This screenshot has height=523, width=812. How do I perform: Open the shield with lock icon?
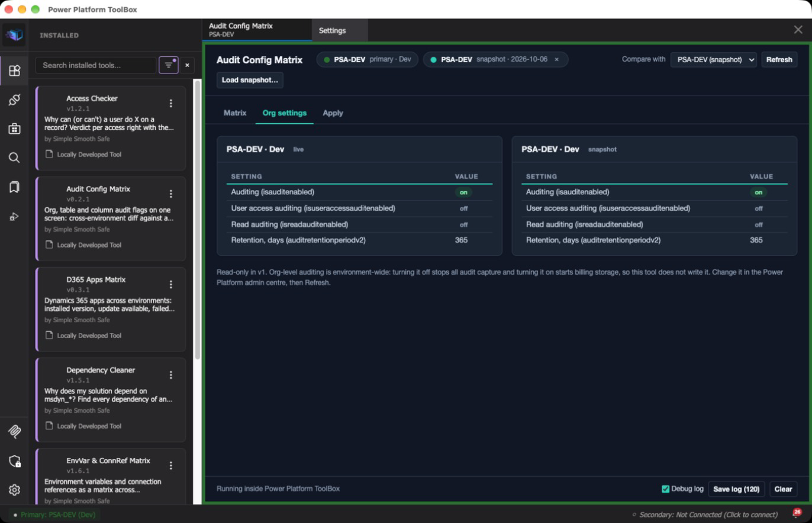coord(14,461)
